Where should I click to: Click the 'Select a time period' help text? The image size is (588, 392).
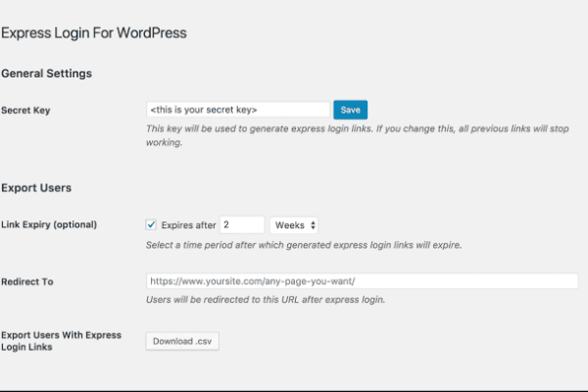[304, 245]
